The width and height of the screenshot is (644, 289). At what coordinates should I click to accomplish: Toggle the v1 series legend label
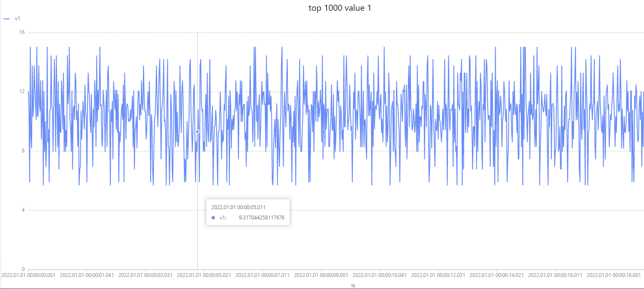tap(17, 18)
